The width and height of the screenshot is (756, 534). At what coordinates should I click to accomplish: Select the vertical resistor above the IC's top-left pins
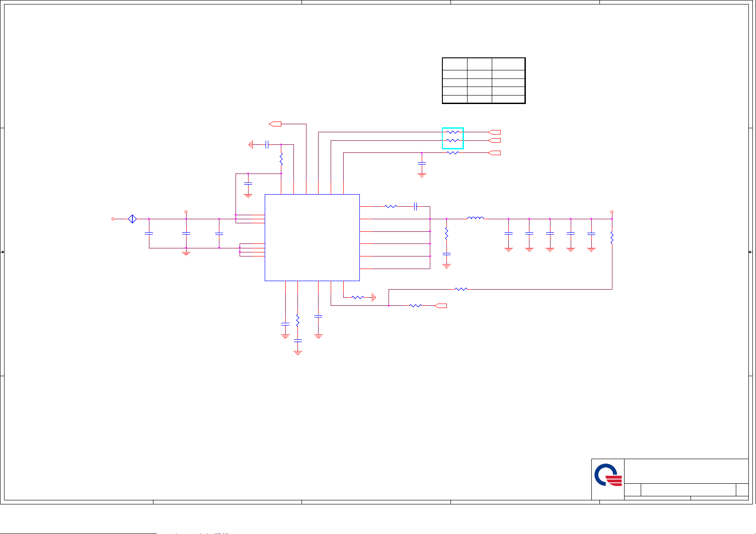coord(281,159)
